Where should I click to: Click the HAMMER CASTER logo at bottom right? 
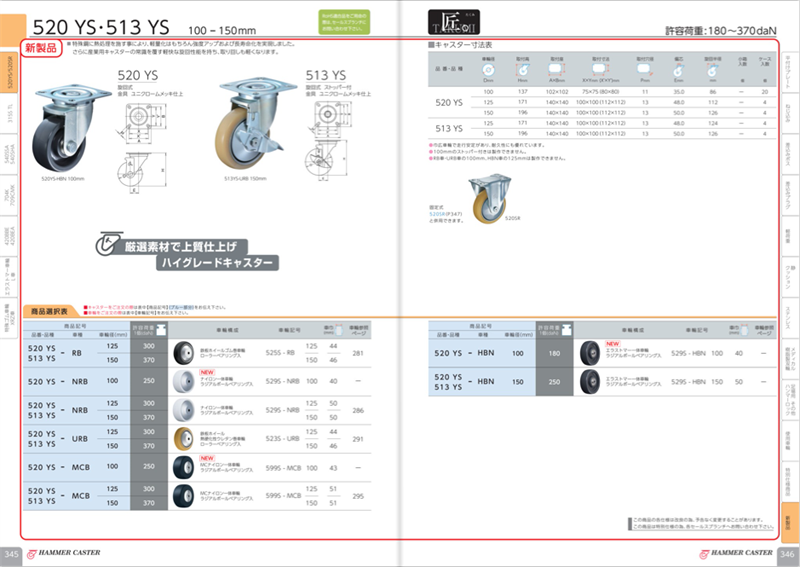click(x=736, y=553)
